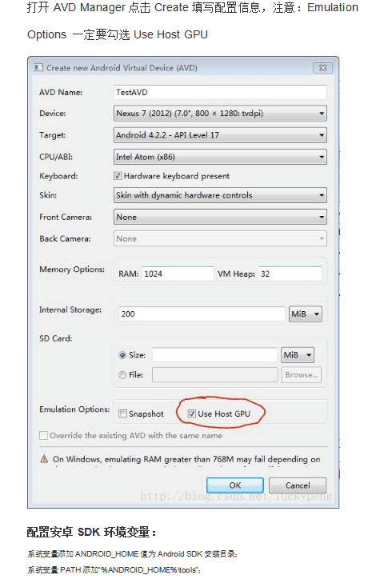Open the Device dropdown showing Nexus 7
Image resolution: width=392 pixels, height=583 pixels.
220,114
